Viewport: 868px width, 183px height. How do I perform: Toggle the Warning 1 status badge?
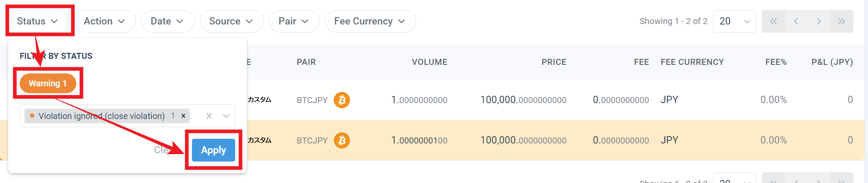coord(48,83)
